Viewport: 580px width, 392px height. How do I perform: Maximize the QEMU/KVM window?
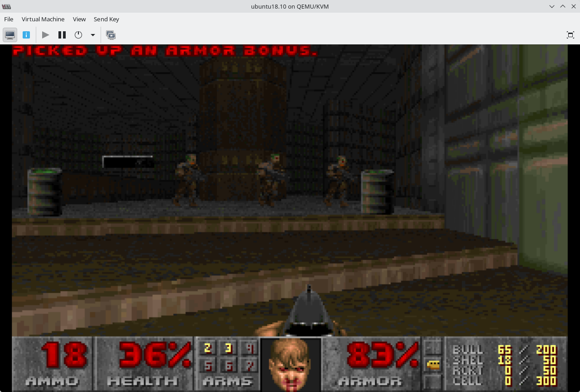563,6
